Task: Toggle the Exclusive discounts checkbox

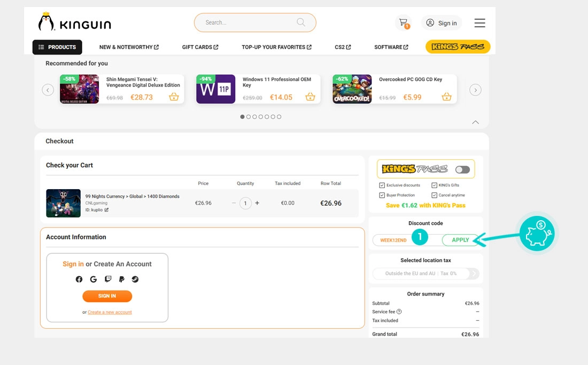Action: point(382,185)
